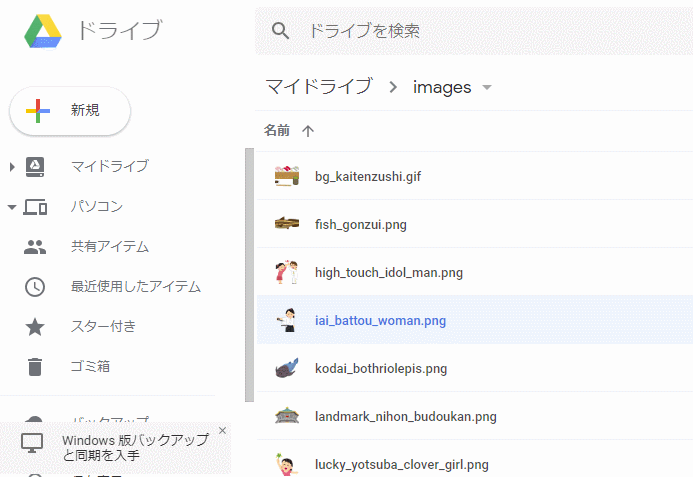The width and height of the screenshot is (693, 477).
Task: Click the sidebar vertical scrollbar
Action: tap(249, 270)
